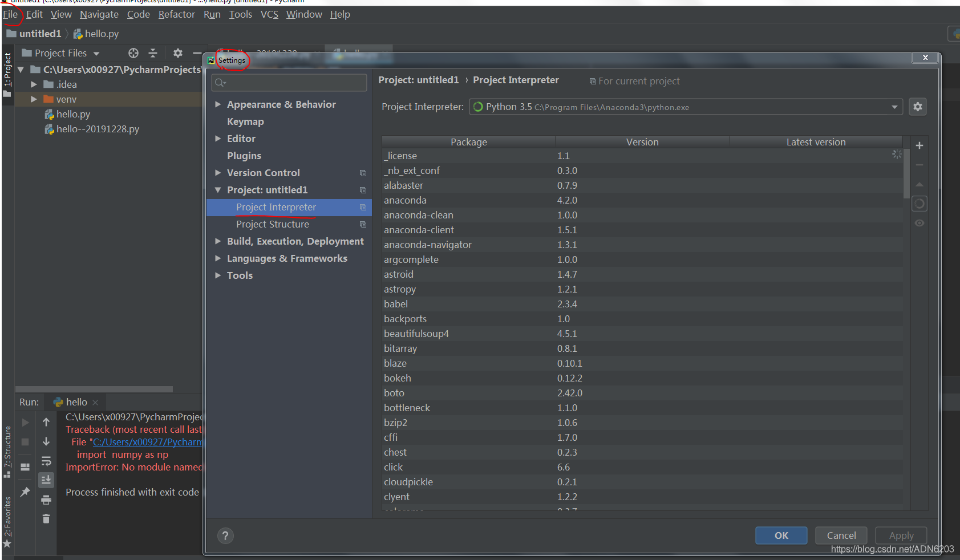This screenshot has width=960, height=560.
Task: Click the pin tab icon in the Run panel
Action: point(25,492)
